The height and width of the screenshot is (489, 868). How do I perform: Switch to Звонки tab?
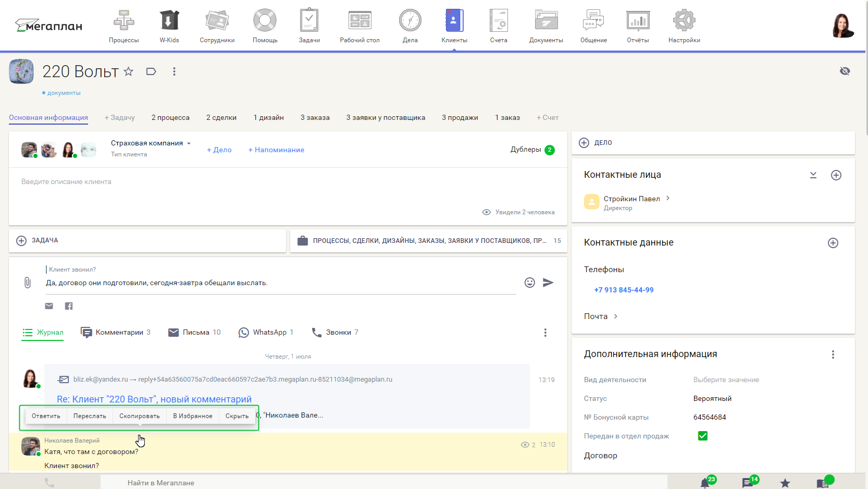tap(335, 333)
